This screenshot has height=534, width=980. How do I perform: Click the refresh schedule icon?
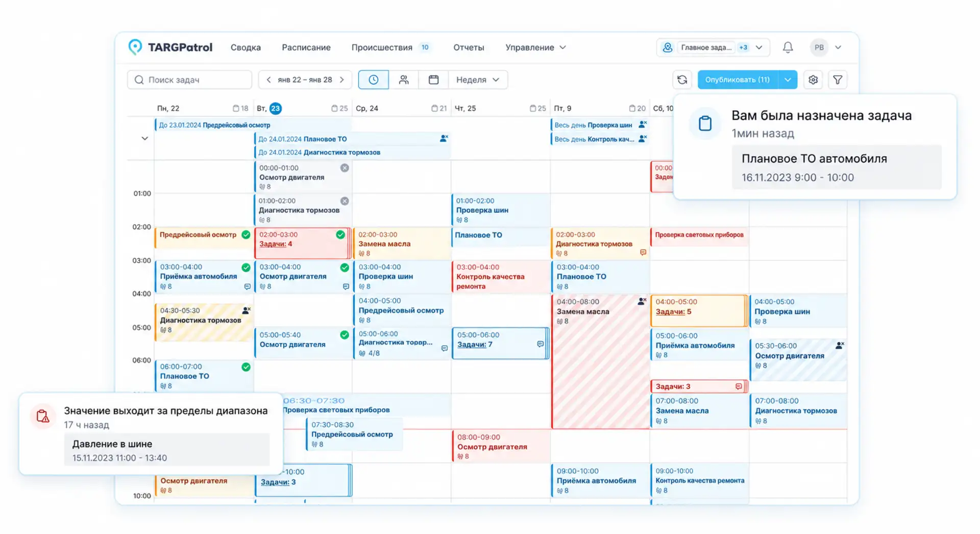click(x=682, y=80)
